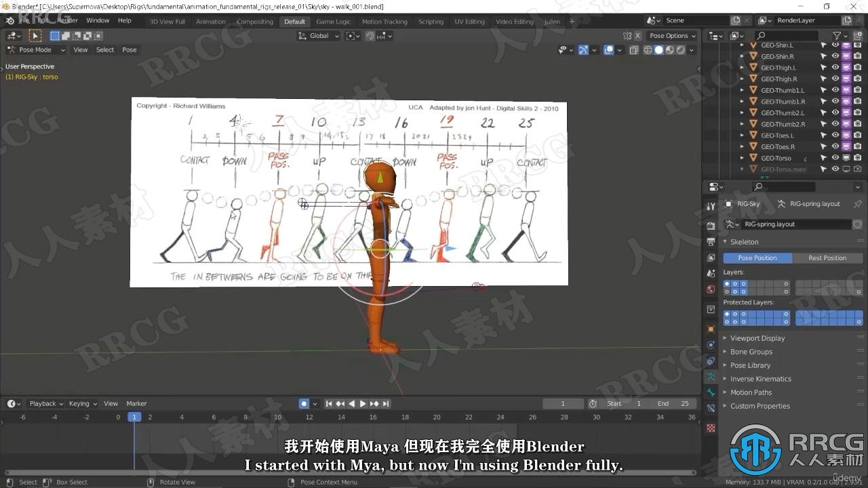The height and width of the screenshot is (488, 868).
Task: Collapse the Skeleton panel
Action: point(745,242)
